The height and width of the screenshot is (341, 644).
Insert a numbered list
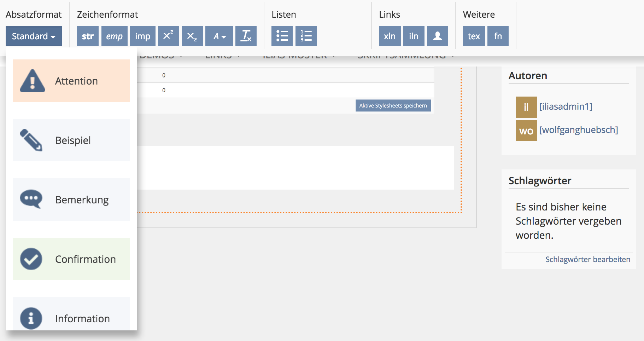click(306, 36)
